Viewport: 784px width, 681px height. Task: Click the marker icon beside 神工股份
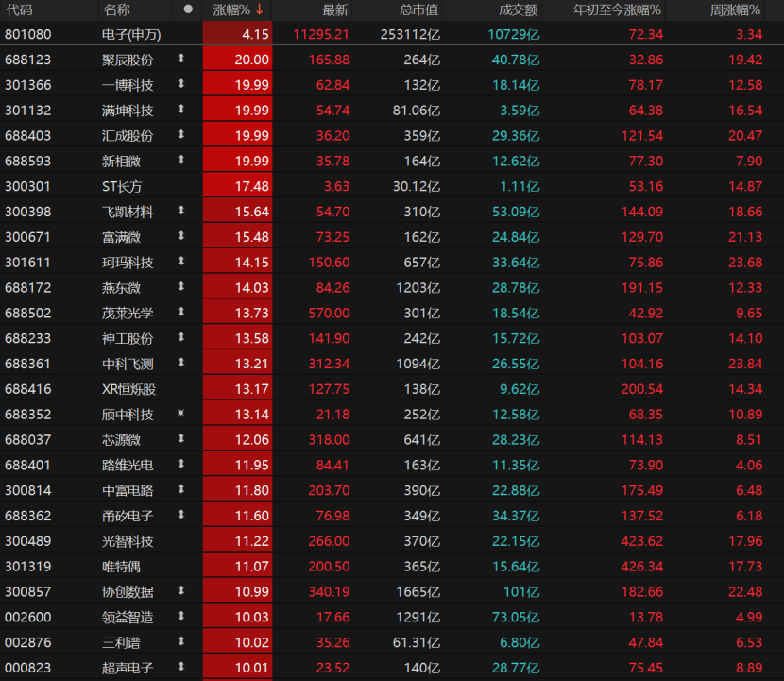point(181,337)
